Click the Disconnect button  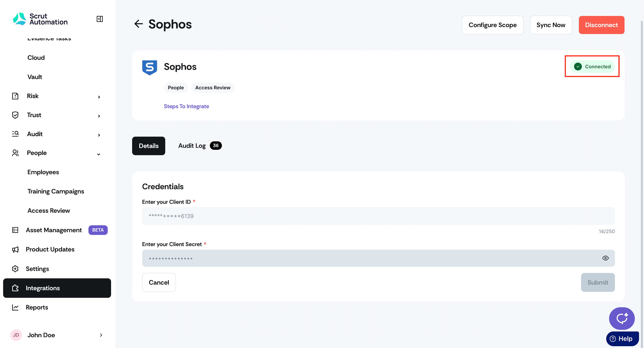click(x=601, y=25)
